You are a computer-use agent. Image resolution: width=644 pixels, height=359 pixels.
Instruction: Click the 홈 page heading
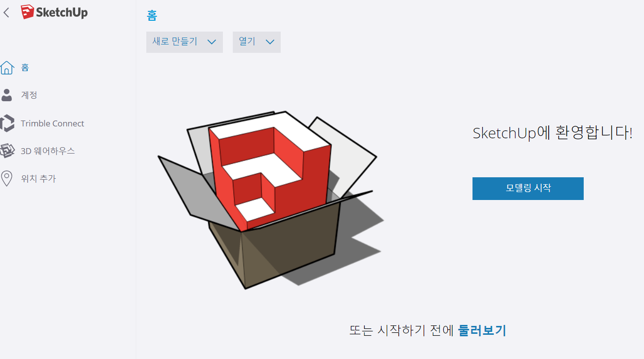(152, 16)
